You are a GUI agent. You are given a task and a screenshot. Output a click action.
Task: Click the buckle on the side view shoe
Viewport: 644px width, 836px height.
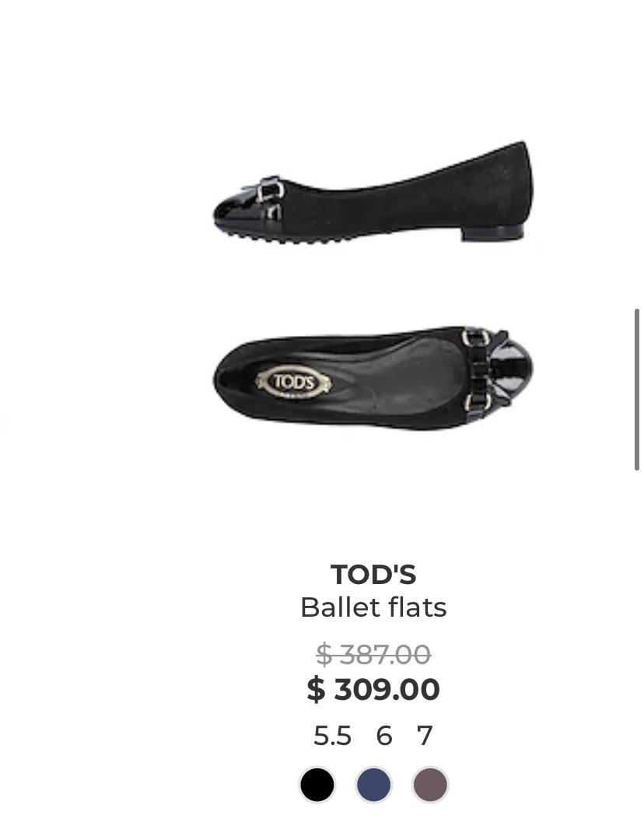pyautogui.click(x=270, y=191)
